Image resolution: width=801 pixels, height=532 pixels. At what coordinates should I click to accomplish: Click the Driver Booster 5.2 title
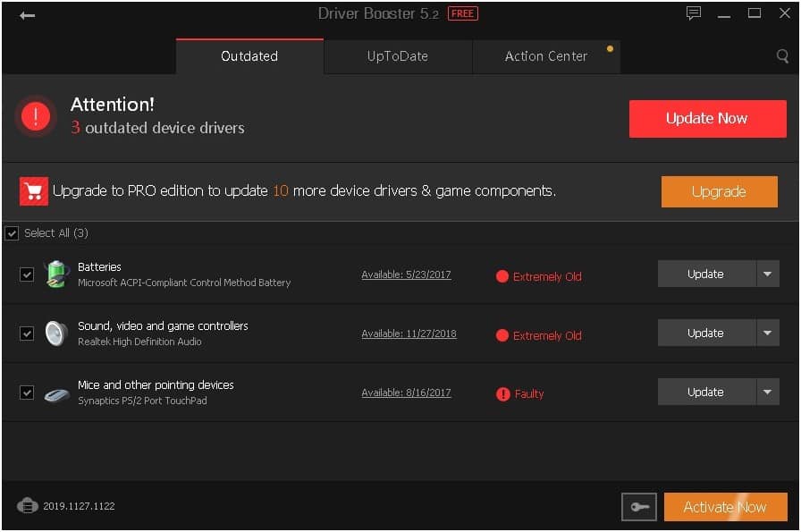[378, 13]
